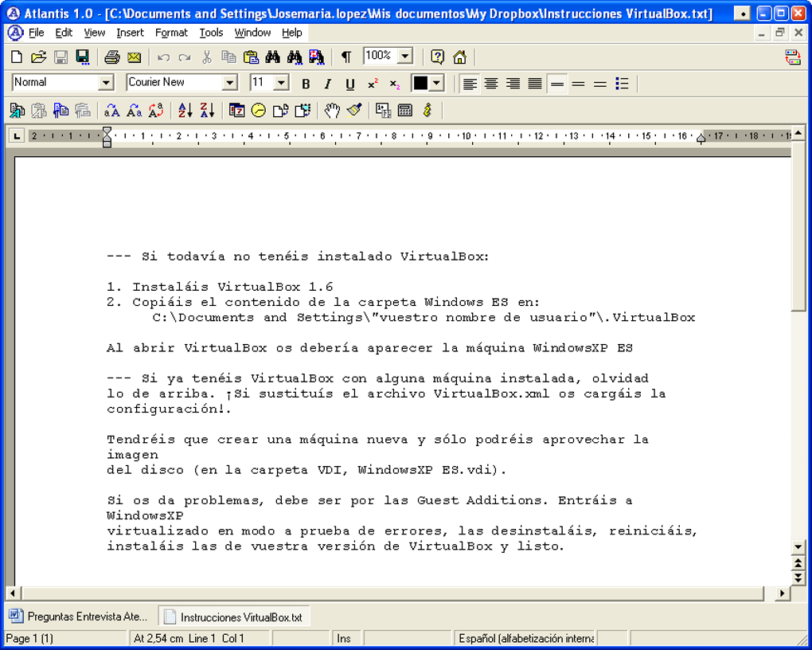Viewport: 812px width, 650px height.
Task: Open the 100% zoom dropdown
Action: [405, 56]
